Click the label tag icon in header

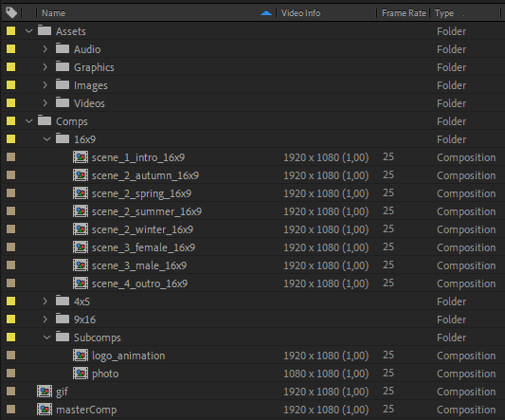pyautogui.click(x=11, y=12)
